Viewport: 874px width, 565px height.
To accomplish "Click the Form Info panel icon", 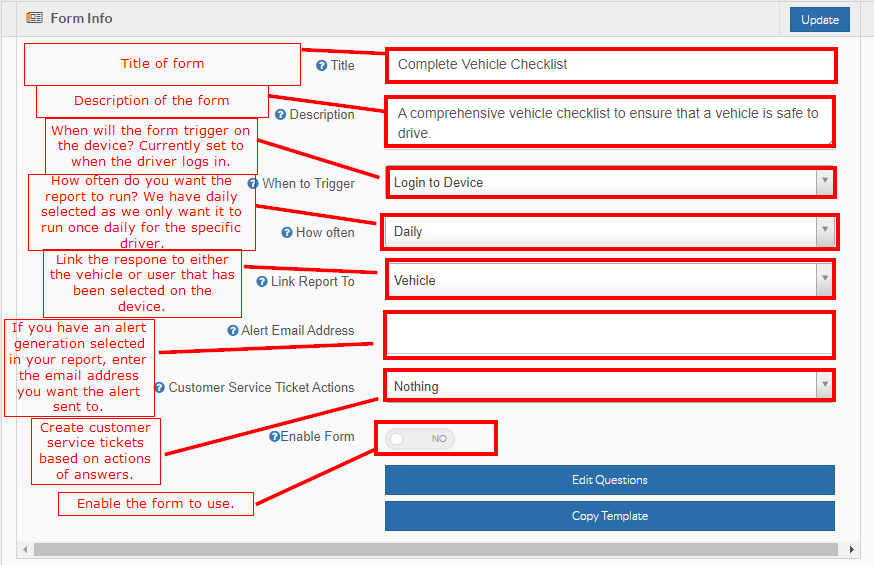I will click(35, 18).
